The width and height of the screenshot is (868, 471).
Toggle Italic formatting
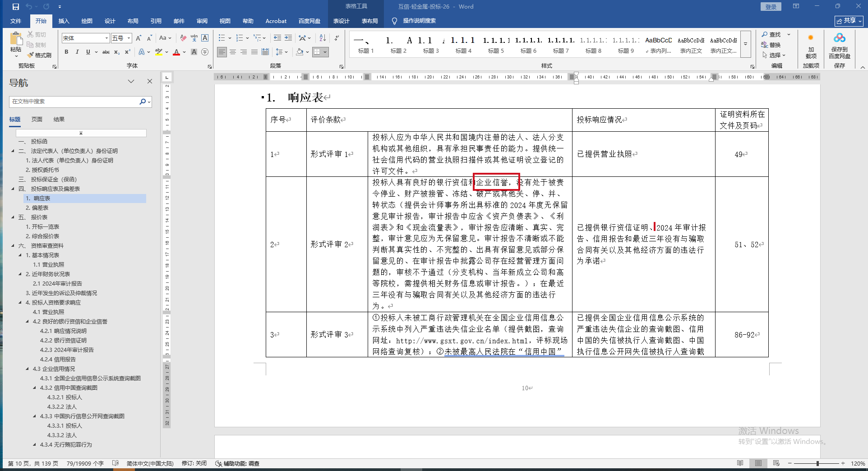click(x=77, y=52)
